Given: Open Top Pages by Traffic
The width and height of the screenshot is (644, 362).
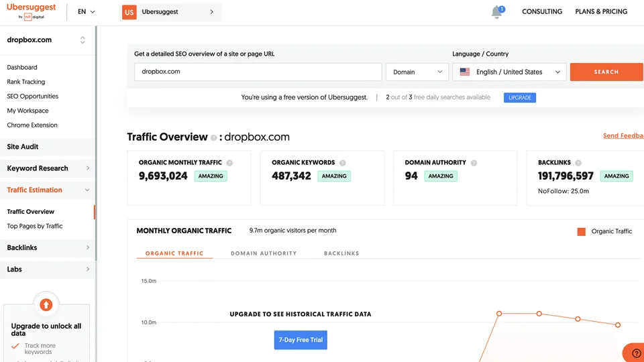Looking at the screenshot, I should pos(35,226).
